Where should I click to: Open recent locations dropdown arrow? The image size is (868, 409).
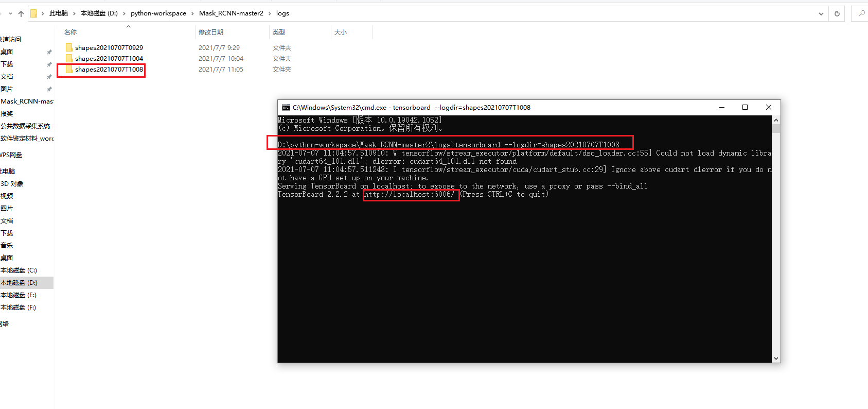[x=10, y=13]
